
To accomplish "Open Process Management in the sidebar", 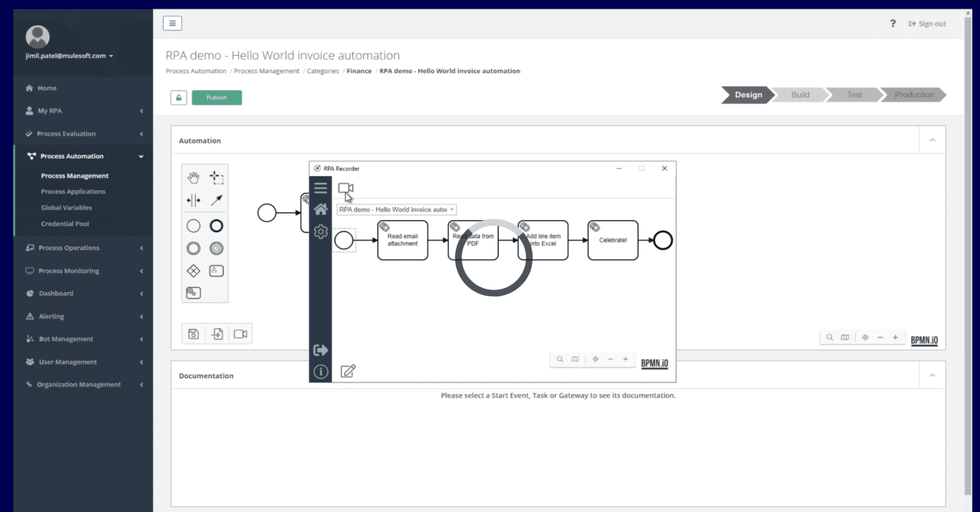I will 75,176.
